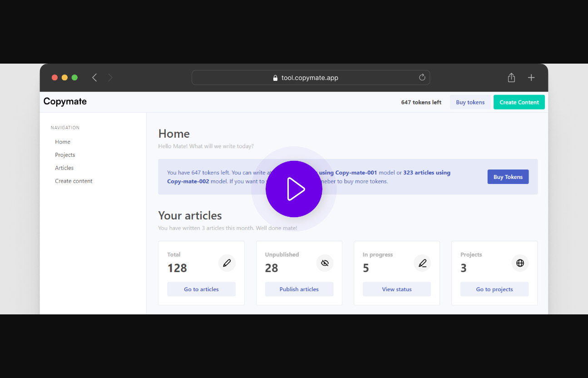Viewport: 588px width, 378px height.
Task: Click the globe icon in Projects card
Action: tap(520, 263)
